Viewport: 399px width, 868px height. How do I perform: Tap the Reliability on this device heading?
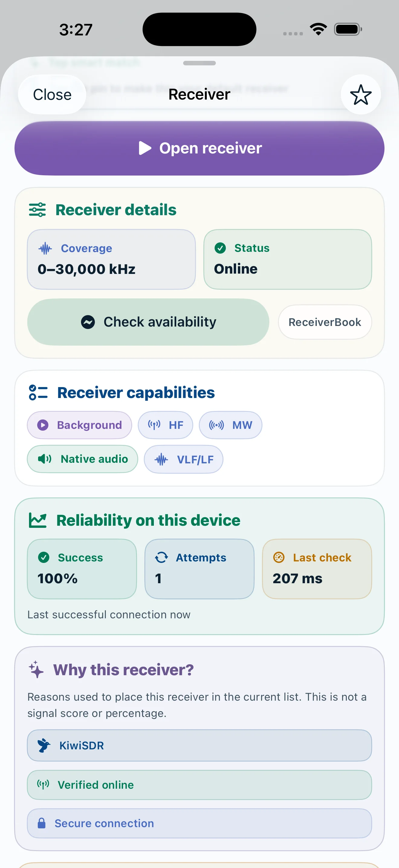[148, 521]
